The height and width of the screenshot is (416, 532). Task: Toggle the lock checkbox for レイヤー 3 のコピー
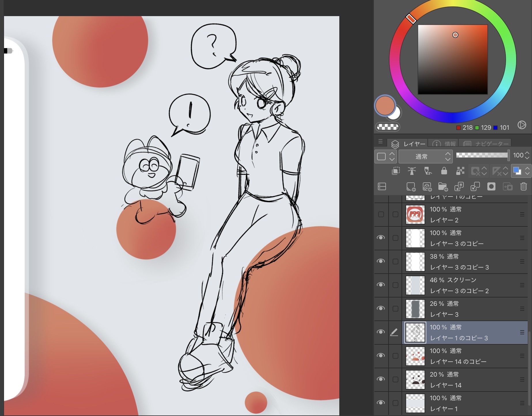395,238
